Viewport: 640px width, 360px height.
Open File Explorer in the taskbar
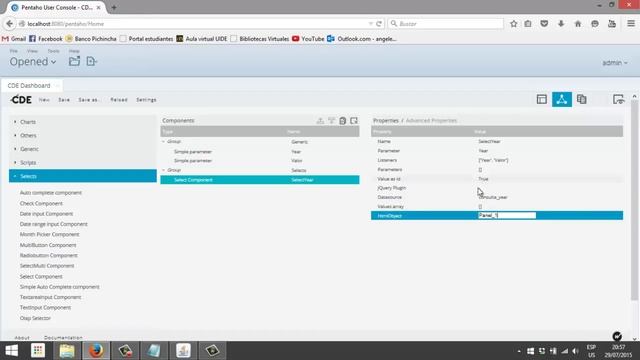[x=67, y=351]
